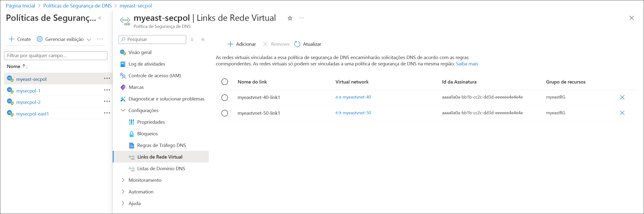Close the myeast-secpol blade

pos(631,18)
